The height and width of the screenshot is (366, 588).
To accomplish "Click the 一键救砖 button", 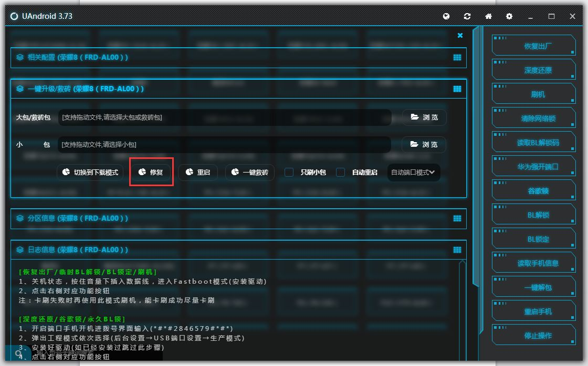I will [x=250, y=173].
